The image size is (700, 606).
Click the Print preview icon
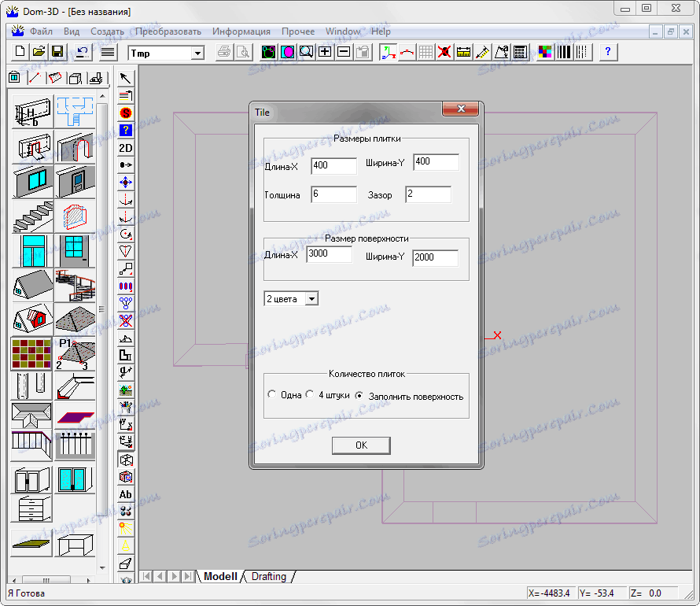coord(243,52)
